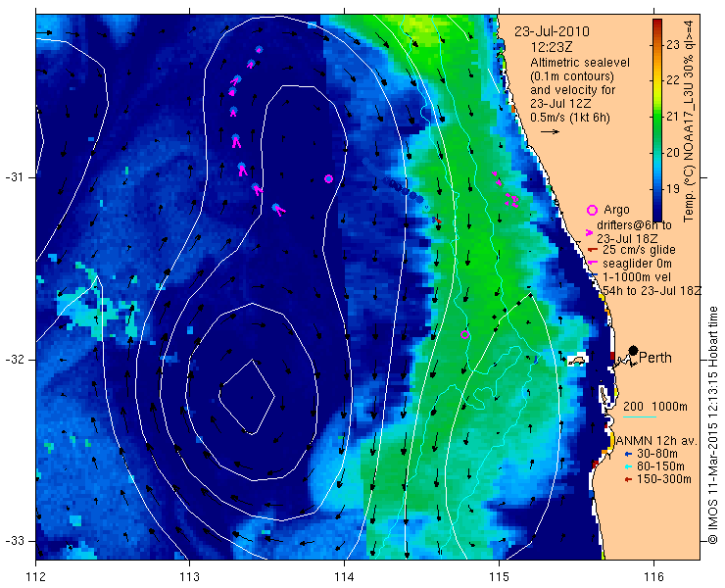This screenshot has height=588, width=725.
Task: Click Rottnest Island off Perth
Action: pos(577,361)
